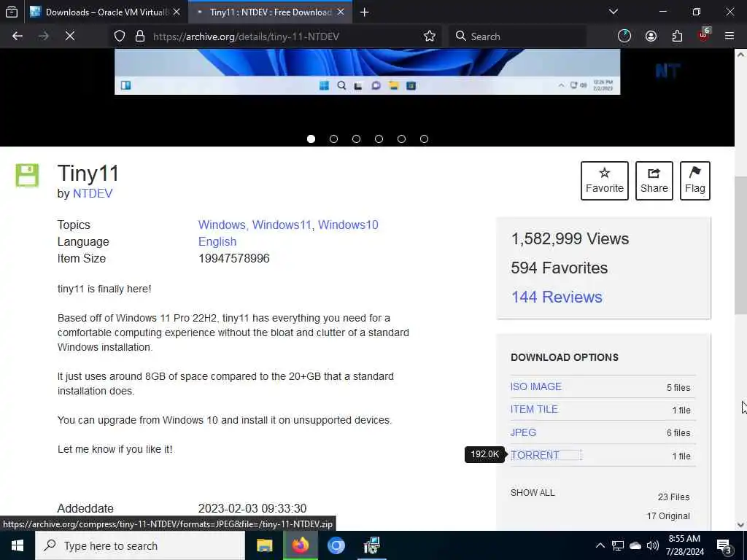The image size is (747, 560).
Task: Open the Windows topic link
Action: click(x=222, y=225)
